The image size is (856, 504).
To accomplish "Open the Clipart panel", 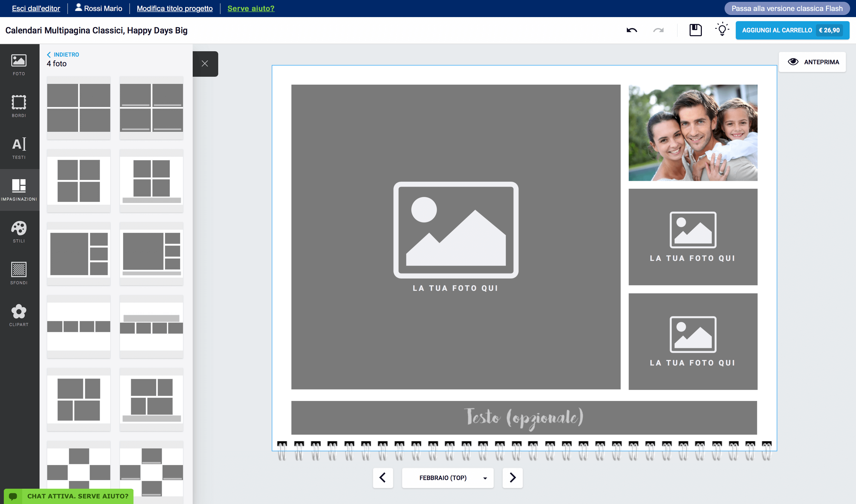I will 19,315.
